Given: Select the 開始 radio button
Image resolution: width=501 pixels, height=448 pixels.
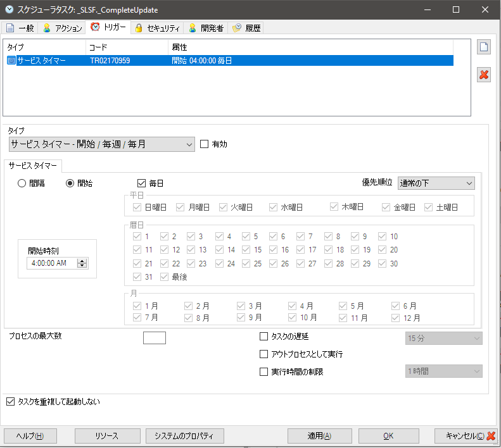Looking at the screenshot, I should click(70, 184).
